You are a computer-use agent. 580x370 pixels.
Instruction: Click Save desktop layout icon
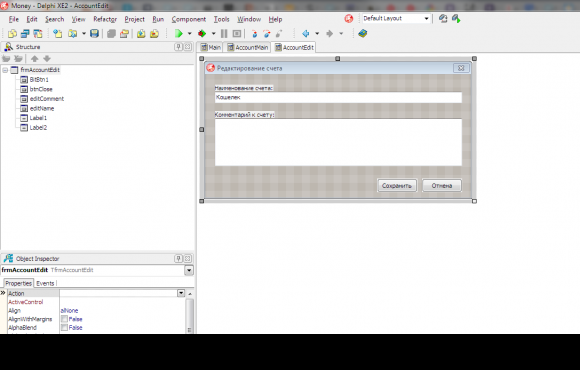click(443, 18)
